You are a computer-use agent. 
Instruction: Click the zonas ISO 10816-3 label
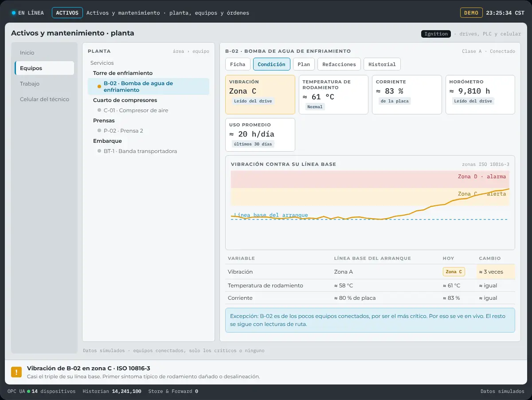tap(485, 165)
